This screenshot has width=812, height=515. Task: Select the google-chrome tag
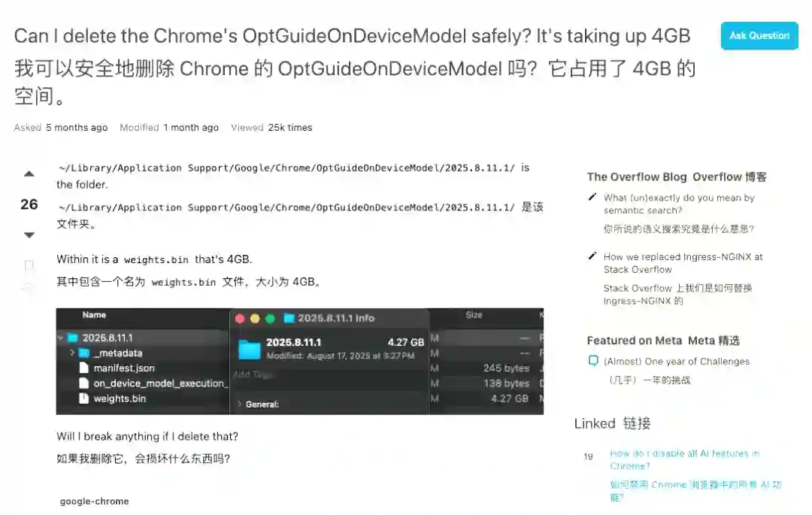pyautogui.click(x=94, y=501)
